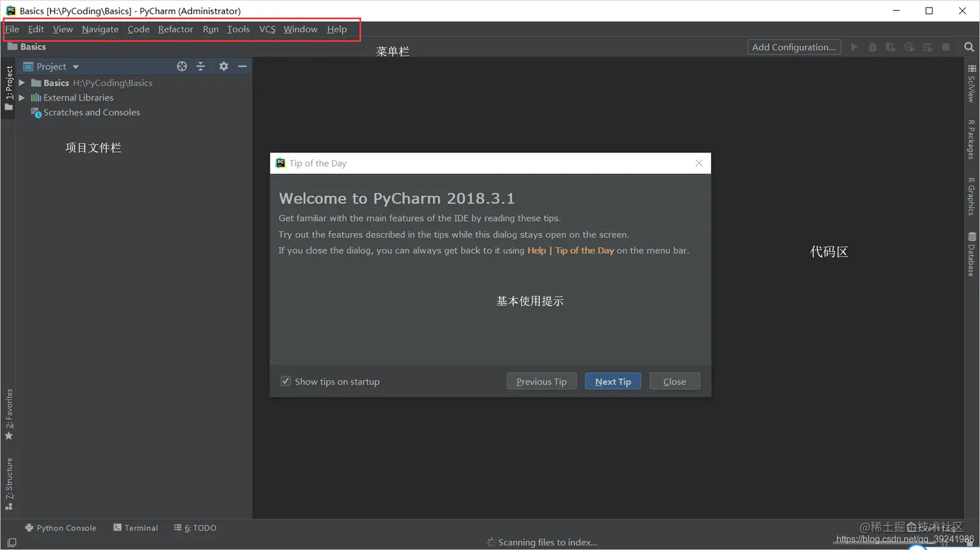Screen dimensions: 980x550
Task: Toggle the 1: Project side tab
Action: [9, 88]
